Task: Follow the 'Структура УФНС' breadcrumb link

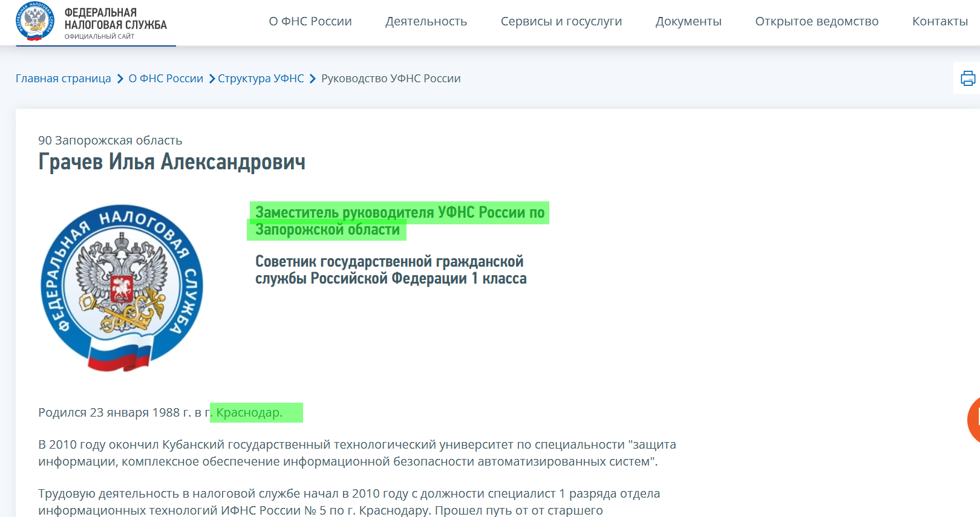Action: click(261, 79)
